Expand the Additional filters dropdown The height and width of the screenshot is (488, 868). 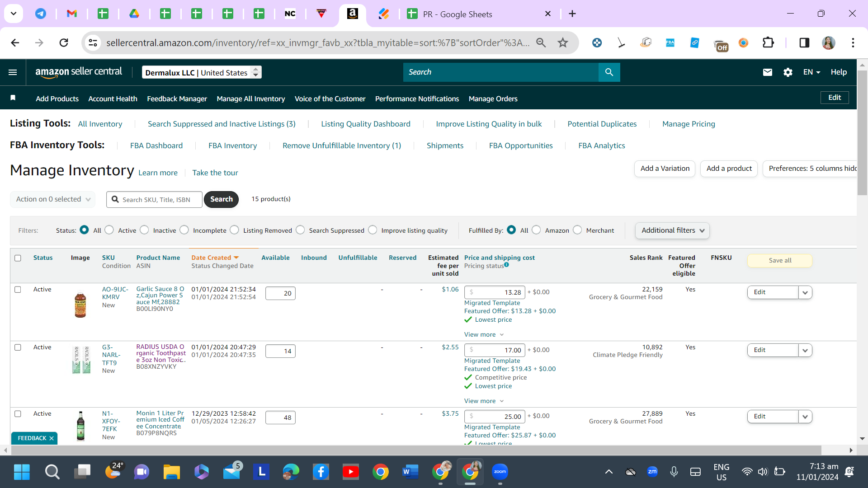point(672,230)
